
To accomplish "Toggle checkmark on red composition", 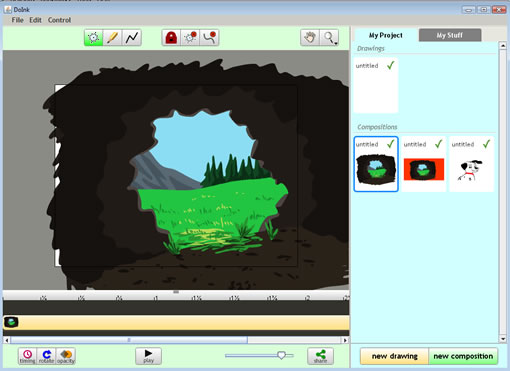I will click(439, 144).
